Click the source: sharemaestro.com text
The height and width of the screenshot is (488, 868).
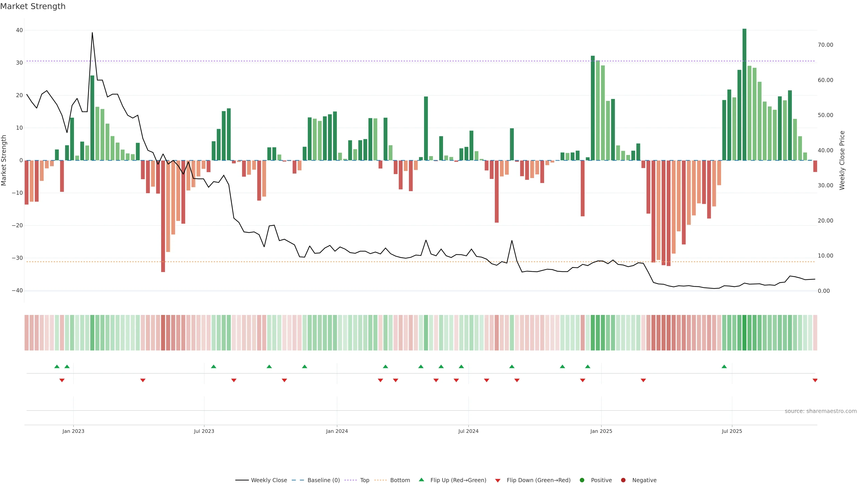pyautogui.click(x=821, y=411)
